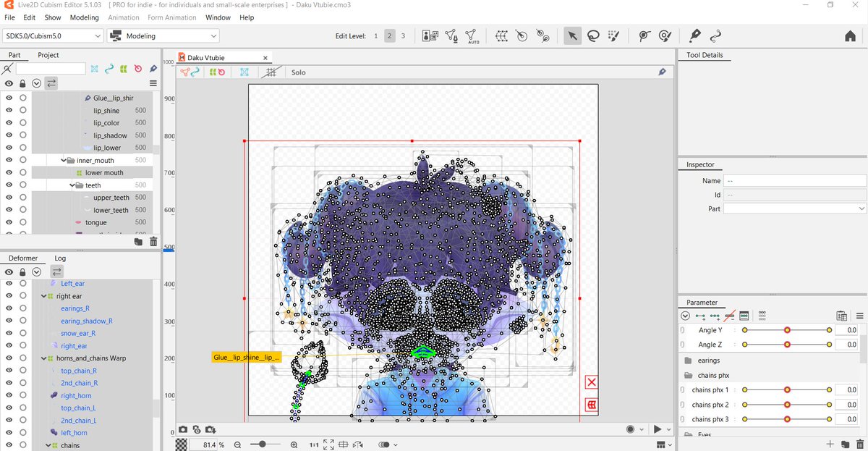Open the automatic mesh generator (AUTO)
868x451 pixels.
coord(472,35)
